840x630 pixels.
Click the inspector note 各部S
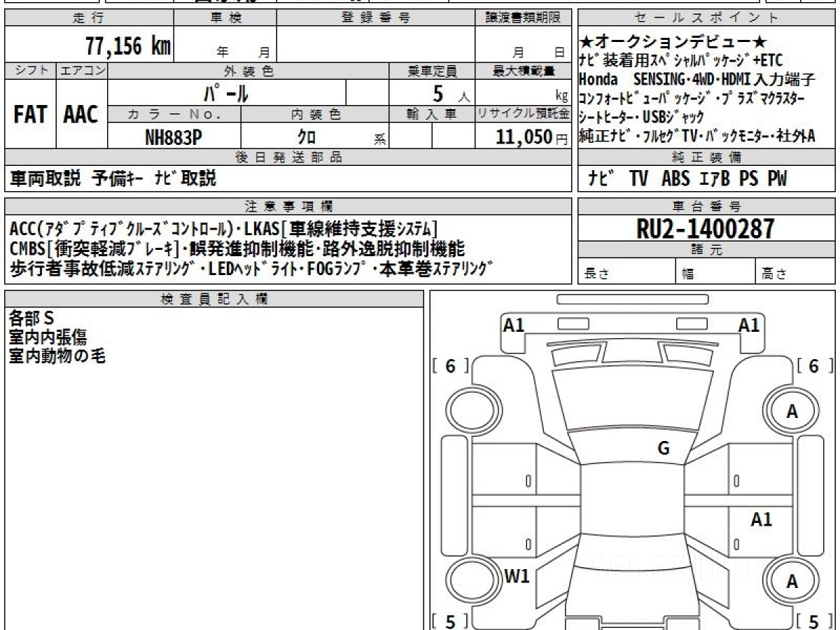[31, 318]
